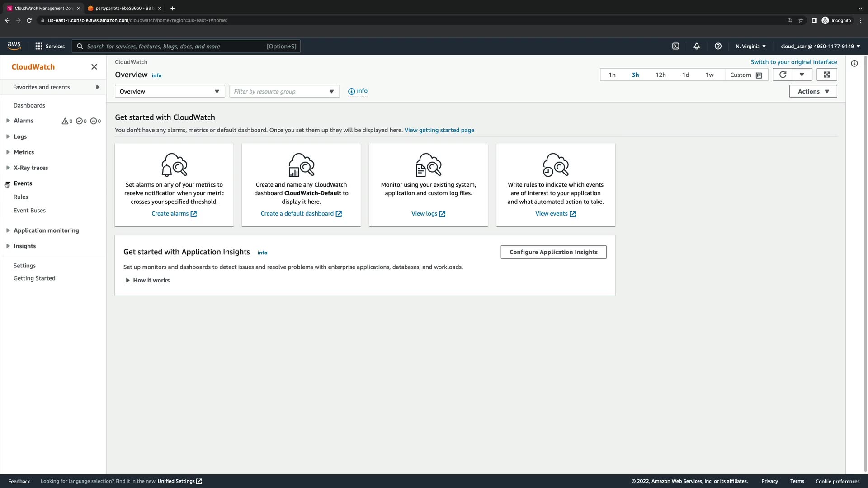868x488 pixels.
Task: Open the right-side info panel icon
Action: (854, 63)
